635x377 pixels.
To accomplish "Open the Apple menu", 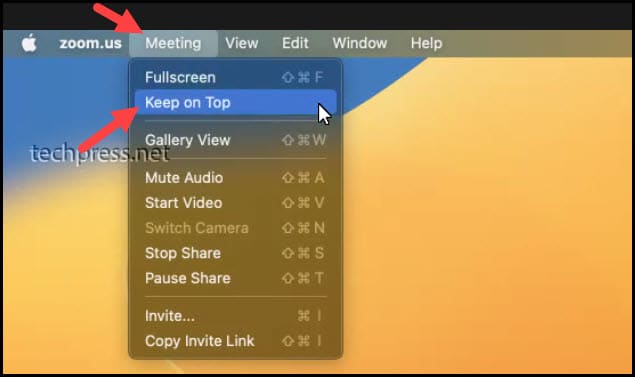I will point(29,43).
